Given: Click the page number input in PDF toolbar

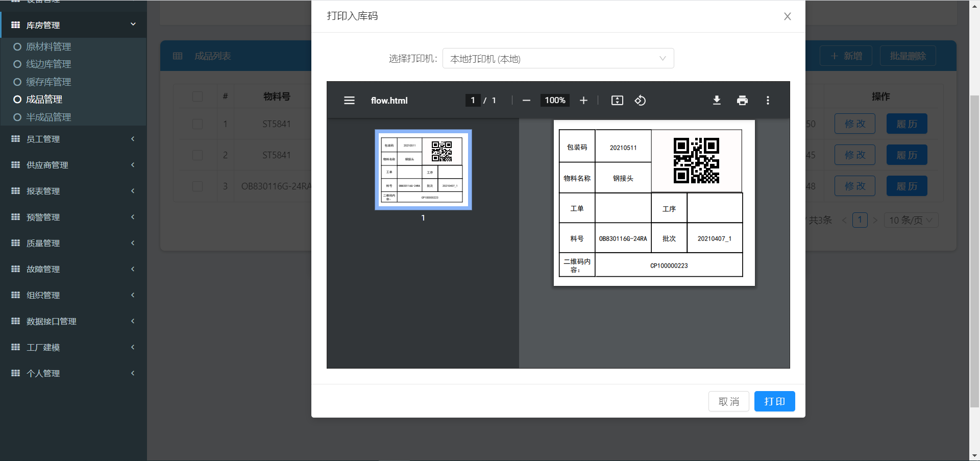Looking at the screenshot, I should pyautogui.click(x=473, y=101).
